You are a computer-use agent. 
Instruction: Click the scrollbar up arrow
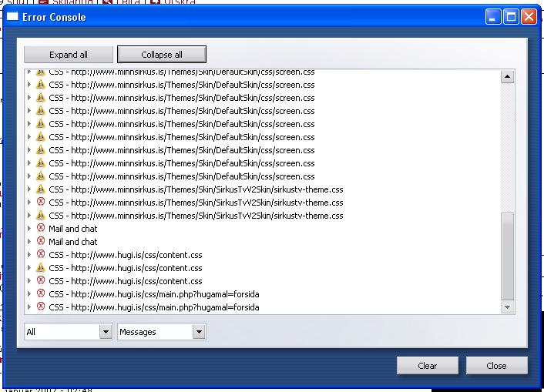click(x=507, y=76)
